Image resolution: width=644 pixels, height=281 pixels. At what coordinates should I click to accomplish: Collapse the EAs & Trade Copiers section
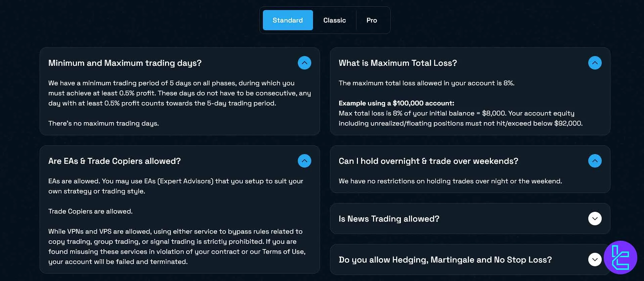(304, 161)
